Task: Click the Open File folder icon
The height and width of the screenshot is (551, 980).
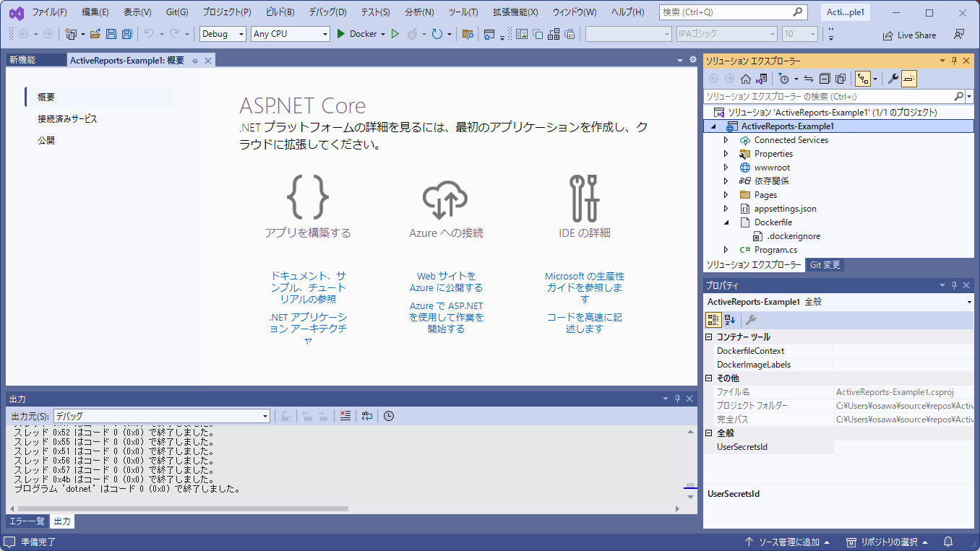Action: click(95, 34)
